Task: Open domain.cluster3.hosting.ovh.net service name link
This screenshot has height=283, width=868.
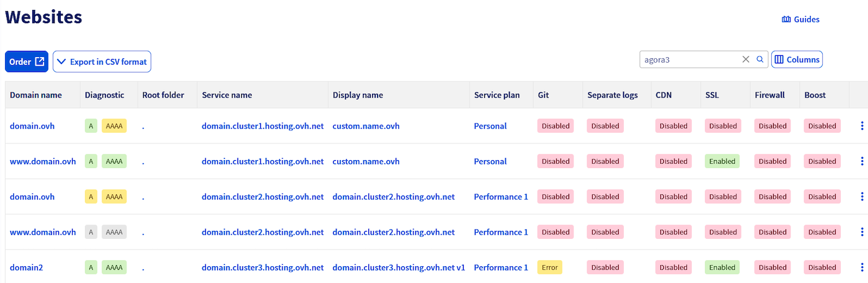Action: (x=262, y=267)
